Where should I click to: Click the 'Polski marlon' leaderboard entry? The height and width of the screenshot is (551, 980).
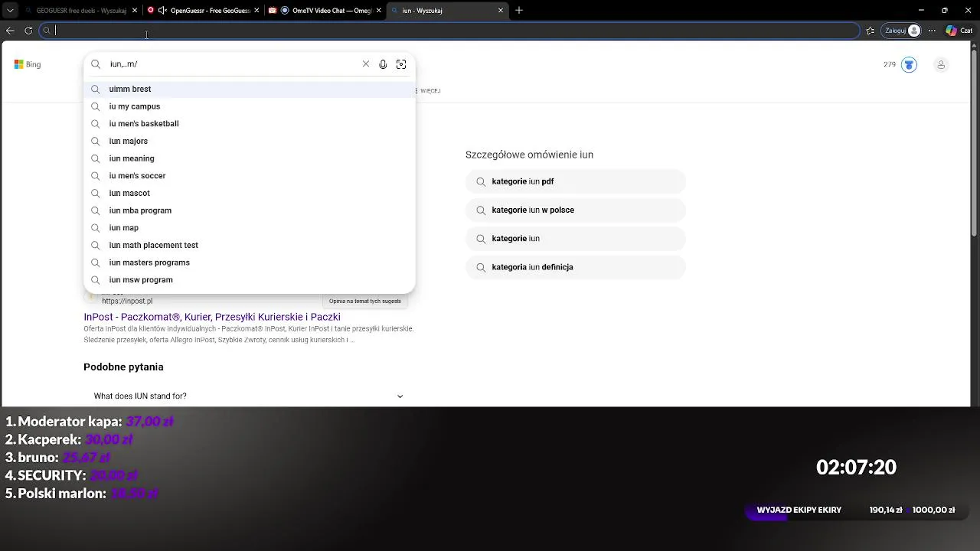81,494
